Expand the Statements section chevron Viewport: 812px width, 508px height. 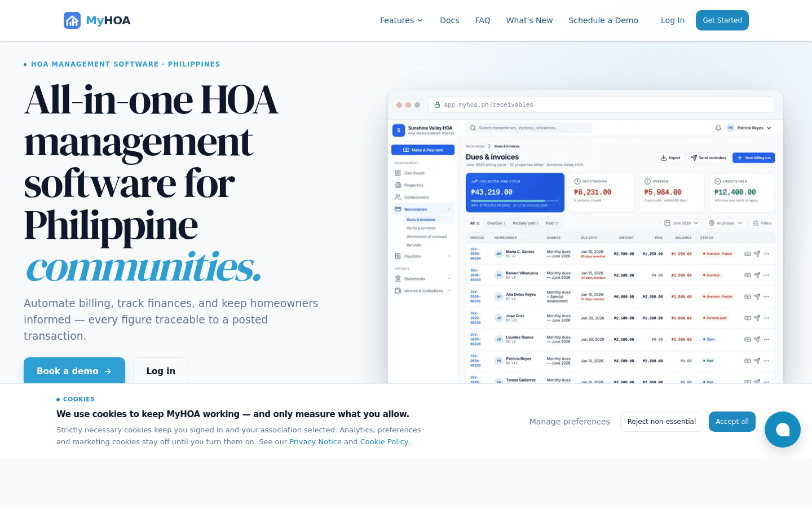(449, 279)
